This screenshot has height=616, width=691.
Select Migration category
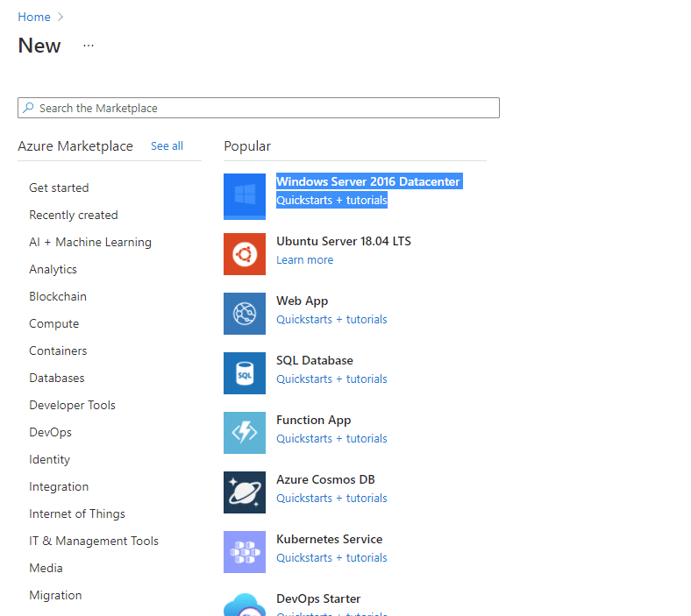[55, 595]
